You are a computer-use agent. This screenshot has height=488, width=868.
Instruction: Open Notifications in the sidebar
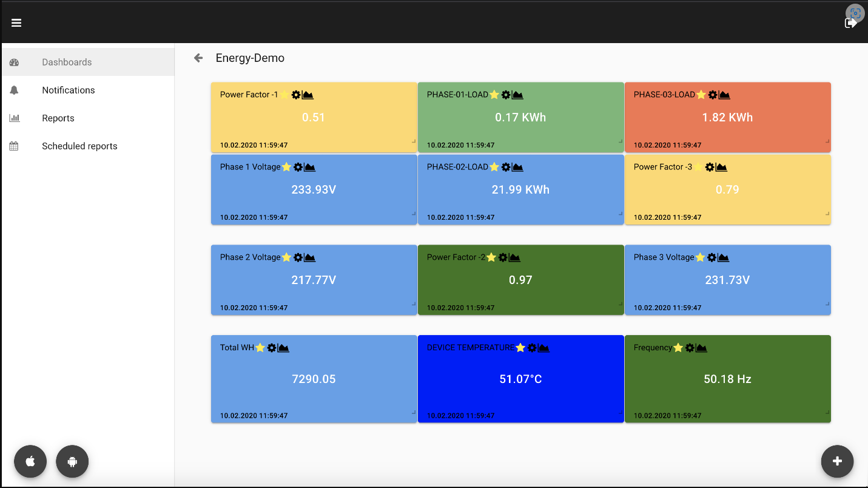click(x=88, y=90)
